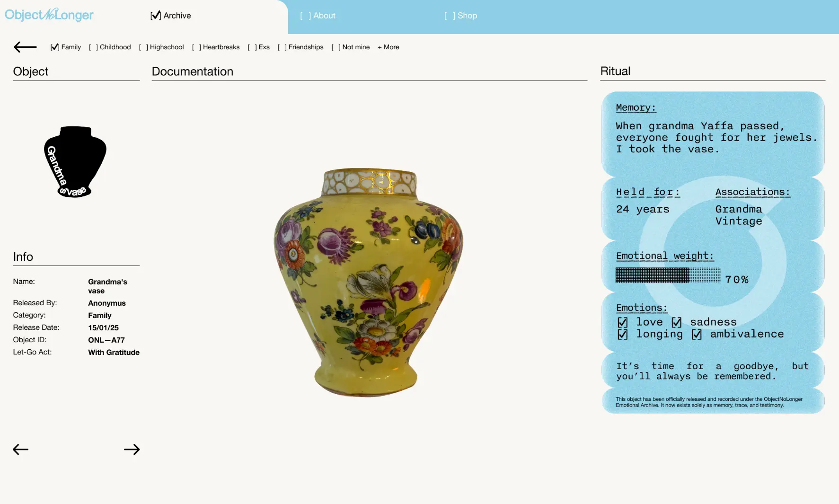Check the Heartbreaks filter
The width and height of the screenshot is (839, 504).
tap(196, 47)
